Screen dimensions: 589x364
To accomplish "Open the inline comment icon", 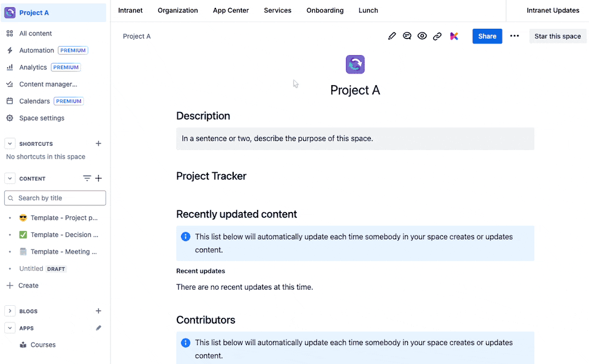I will pos(407,36).
